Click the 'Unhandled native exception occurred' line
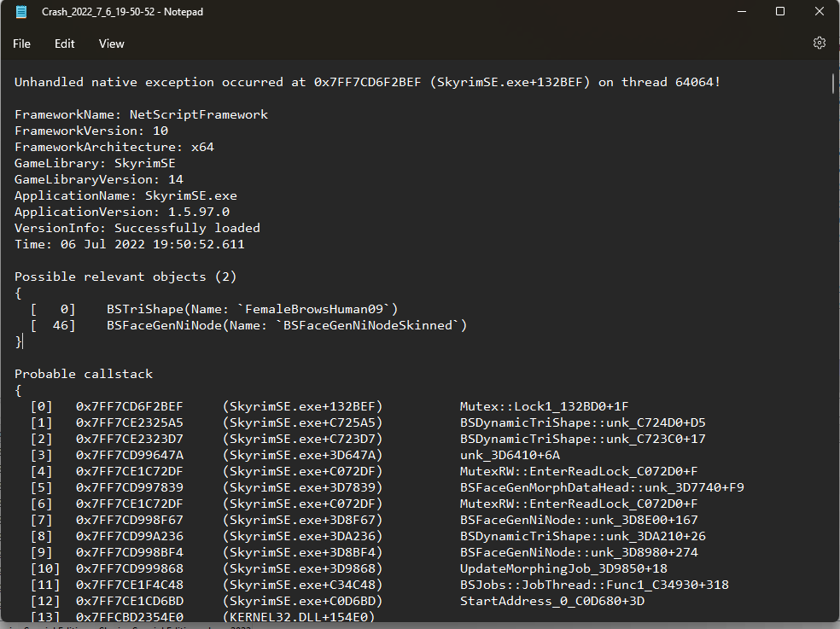The width and height of the screenshot is (840, 629). click(x=367, y=82)
